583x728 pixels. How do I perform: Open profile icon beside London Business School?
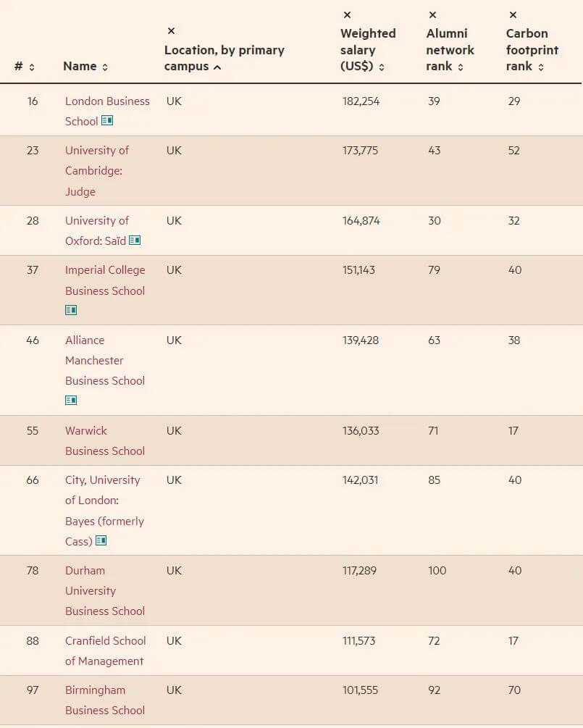click(107, 121)
